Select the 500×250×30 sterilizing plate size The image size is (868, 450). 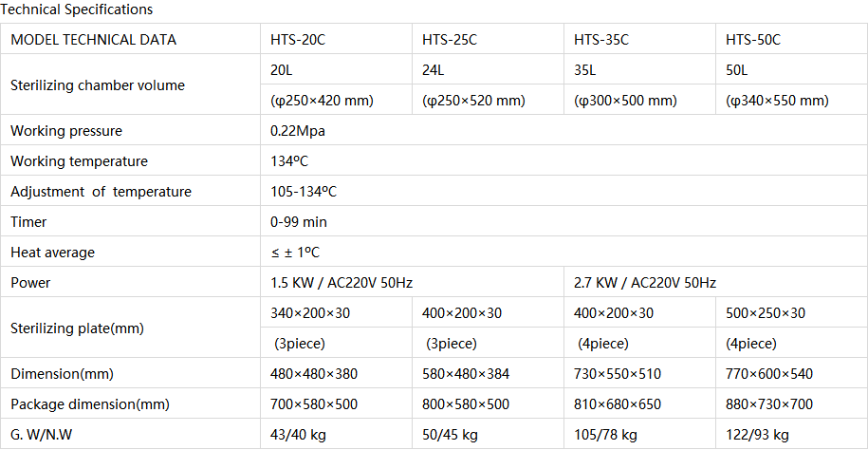766,313
